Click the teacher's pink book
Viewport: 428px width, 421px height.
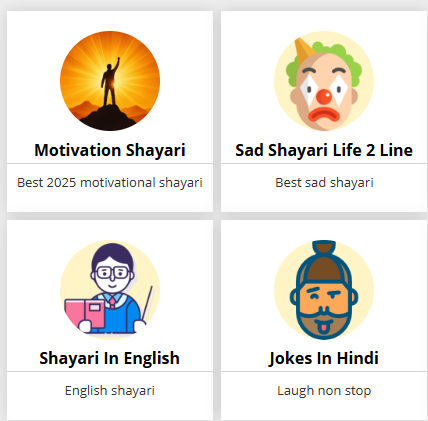coord(85,315)
